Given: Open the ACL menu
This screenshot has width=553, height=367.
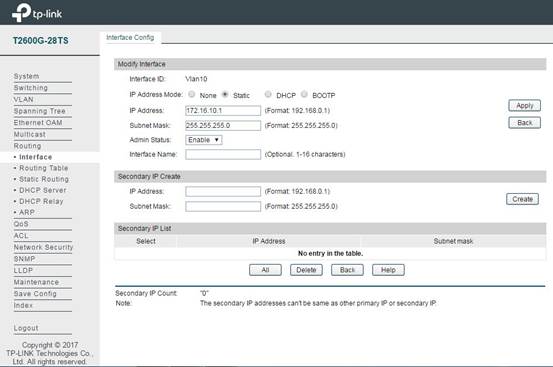Looking at the screenshot, I should point(21,236).
